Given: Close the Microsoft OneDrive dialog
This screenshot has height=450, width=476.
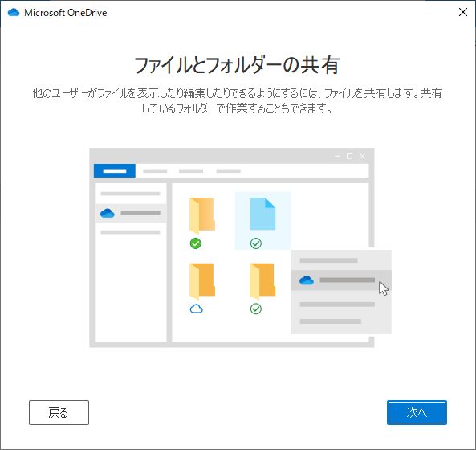Looking at the screenshot, I should (x=463, y=13).
